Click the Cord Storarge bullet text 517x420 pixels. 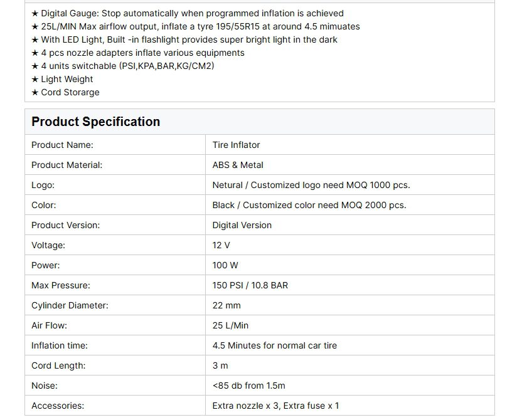coord(65,92)
